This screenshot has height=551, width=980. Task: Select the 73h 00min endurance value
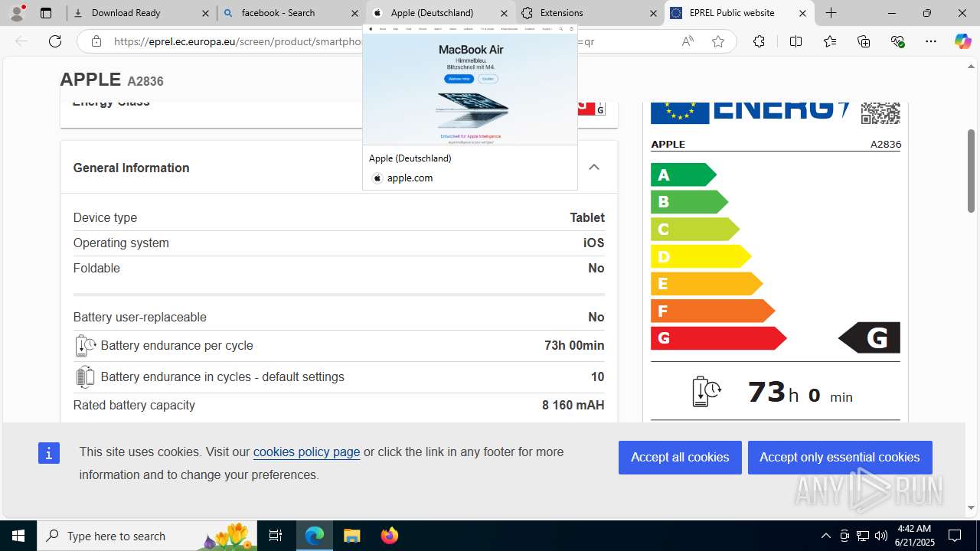pyautogui.click(x=574, y=346)
